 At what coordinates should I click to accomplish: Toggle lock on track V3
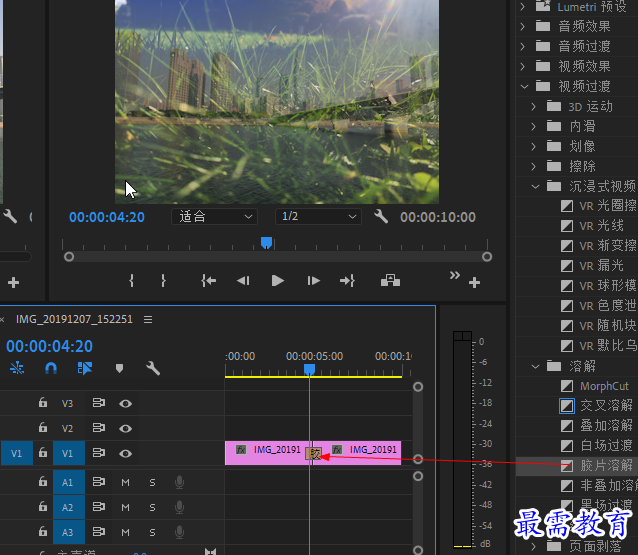43,403
